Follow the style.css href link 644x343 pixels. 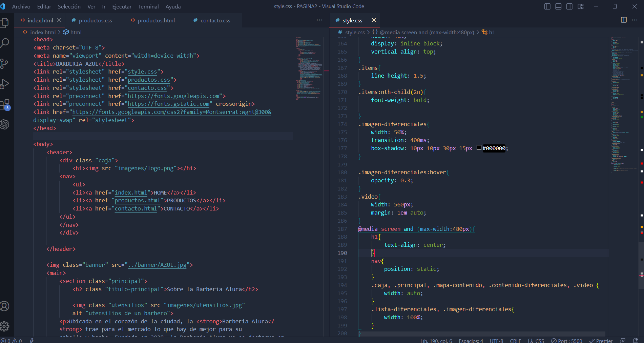pyautogui.click(x=142, y=72)
